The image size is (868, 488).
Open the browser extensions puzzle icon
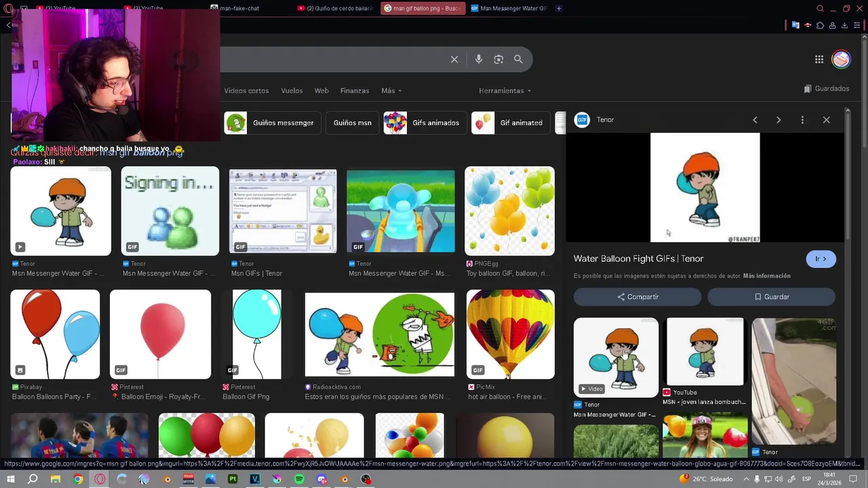coord(820,25)
